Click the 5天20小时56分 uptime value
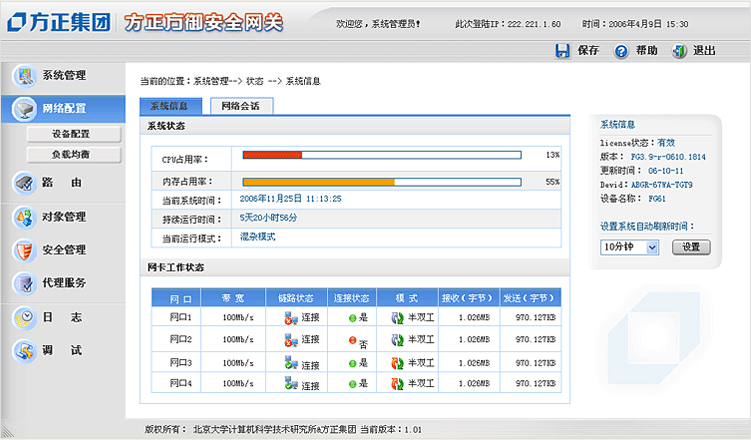Viewport: 751px width, 440px height. [x=268, y=218]
